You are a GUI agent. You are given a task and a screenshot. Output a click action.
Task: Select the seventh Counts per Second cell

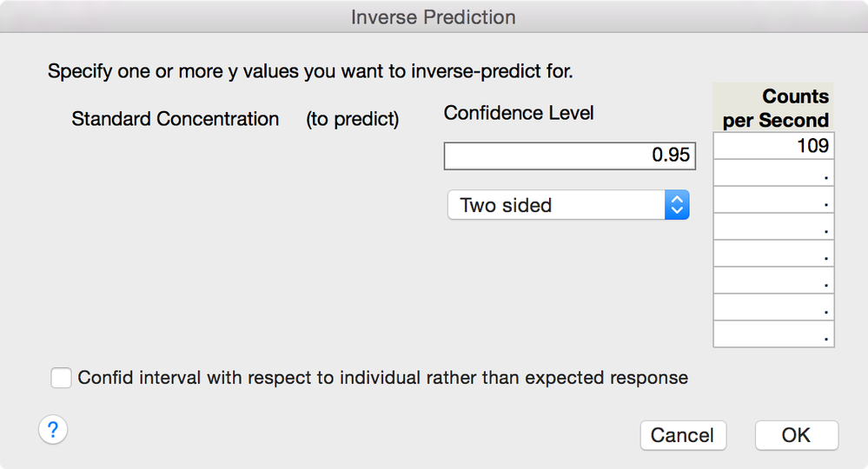coord(774,307)
